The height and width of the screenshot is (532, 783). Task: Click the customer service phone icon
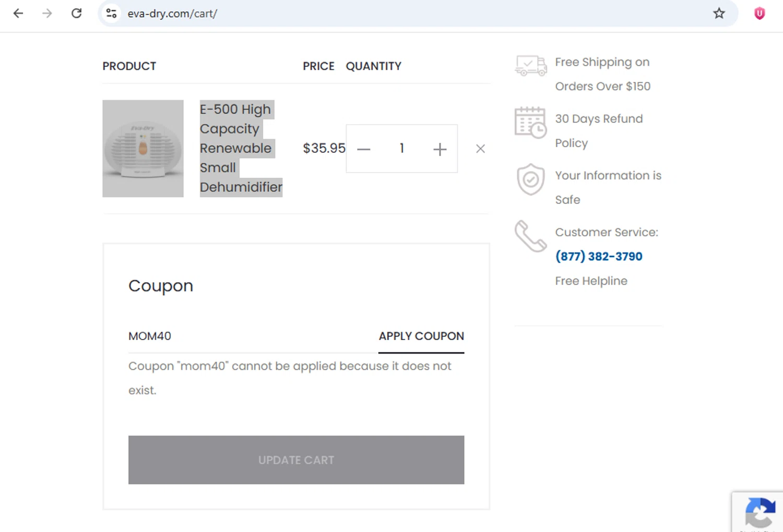click(x=530, y=236)
